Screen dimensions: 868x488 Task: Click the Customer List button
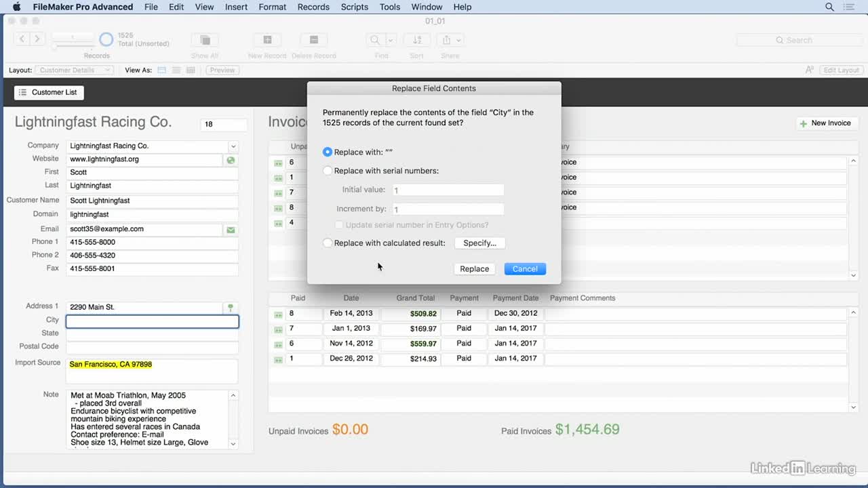point(49,92)
